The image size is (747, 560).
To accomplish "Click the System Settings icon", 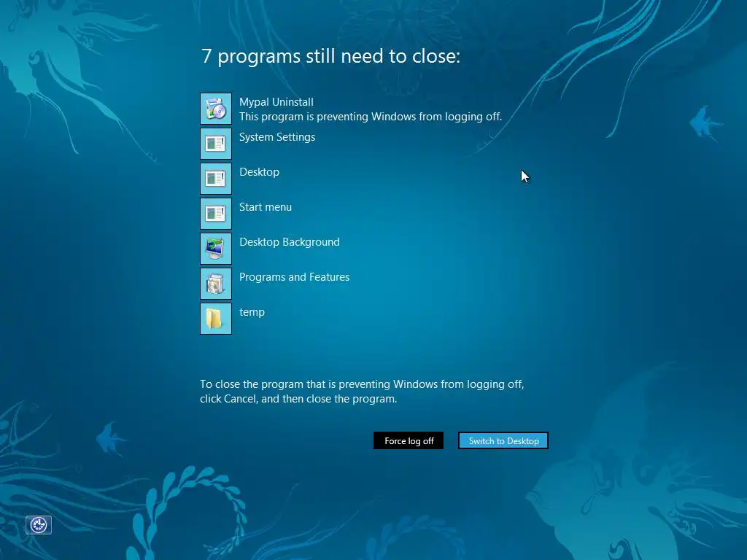I will [x=216, y=144].
